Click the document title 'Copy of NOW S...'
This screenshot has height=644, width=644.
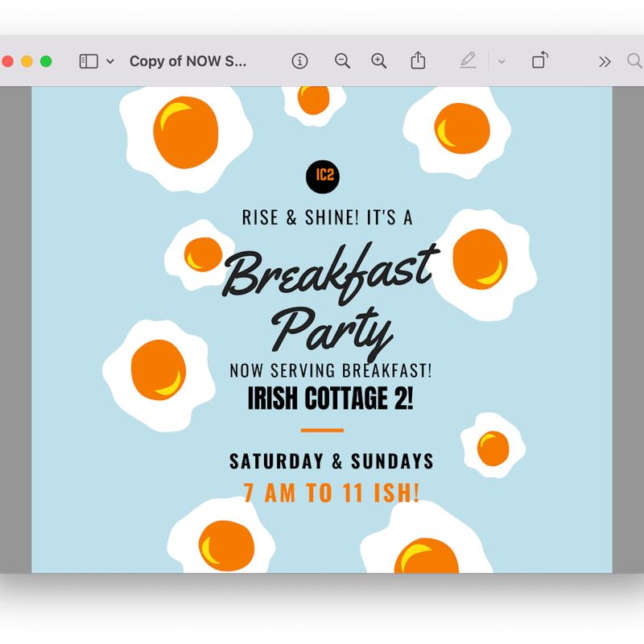188,61
